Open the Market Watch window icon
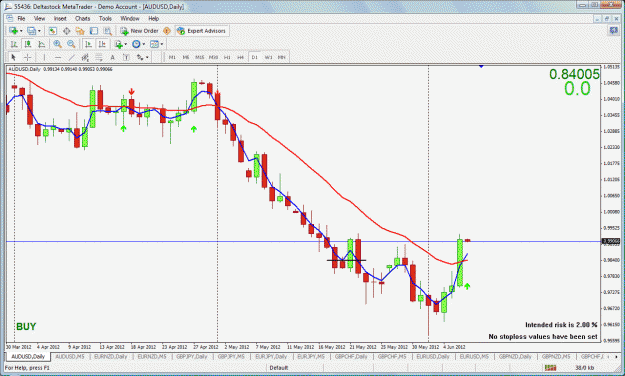625x376 pixels. click(x=53, y=31)
